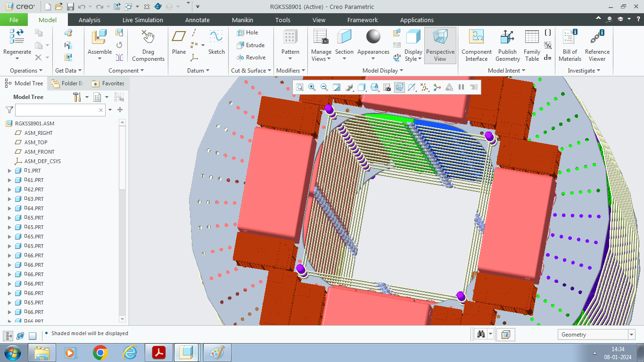This screenshot has height=362, width=644.
Task: Click the datum Coordinate System icon
Action: coord(194,58)
